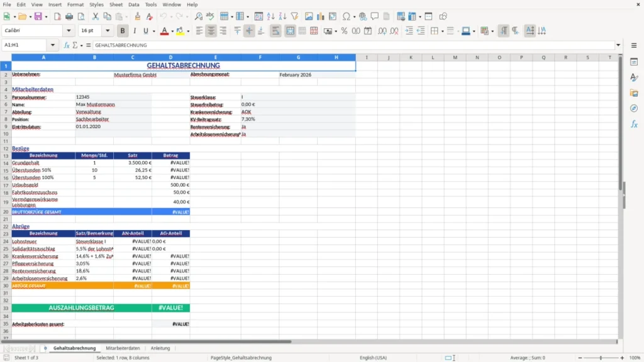Switch to the Mitarbeiterdaten sheet tab
The height and width of the screenshot is (362, 644).
coord(123,348)
